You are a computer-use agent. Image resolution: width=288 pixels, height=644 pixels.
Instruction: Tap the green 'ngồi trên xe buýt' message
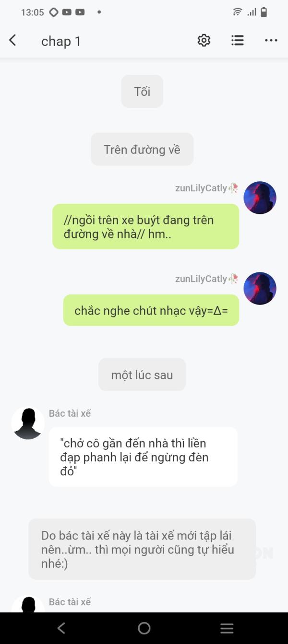coord(145,226)
